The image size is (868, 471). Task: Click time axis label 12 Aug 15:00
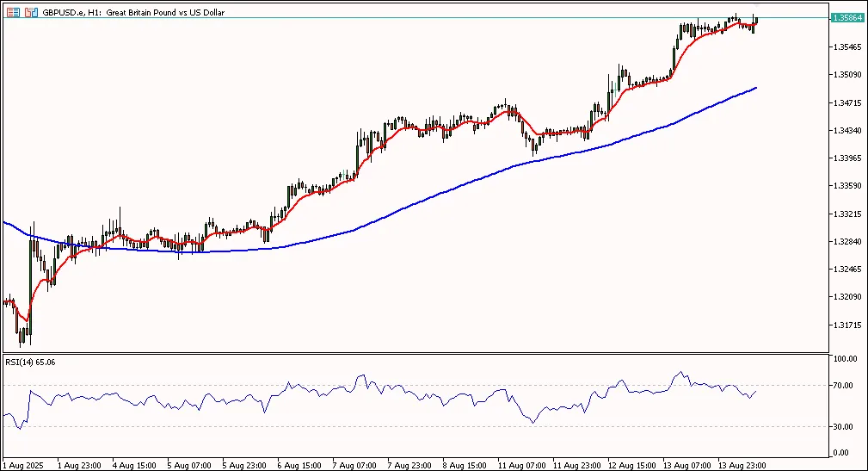coord(631,466)
